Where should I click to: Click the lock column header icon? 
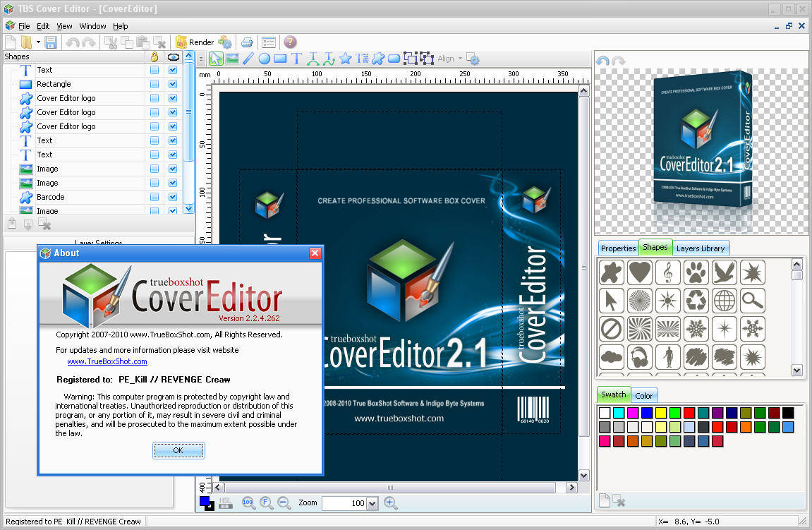[x=154, y=56]
